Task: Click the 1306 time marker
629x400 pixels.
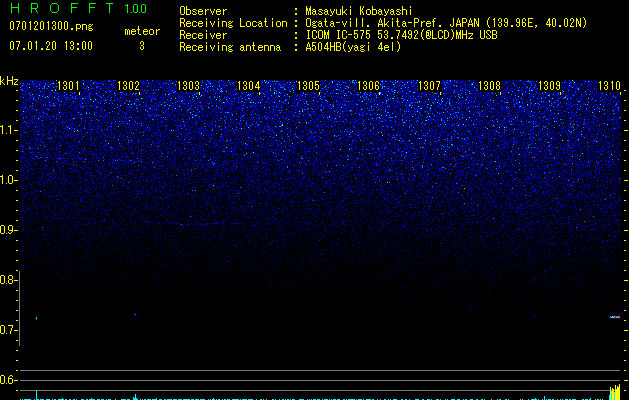Action: point(369,86)
